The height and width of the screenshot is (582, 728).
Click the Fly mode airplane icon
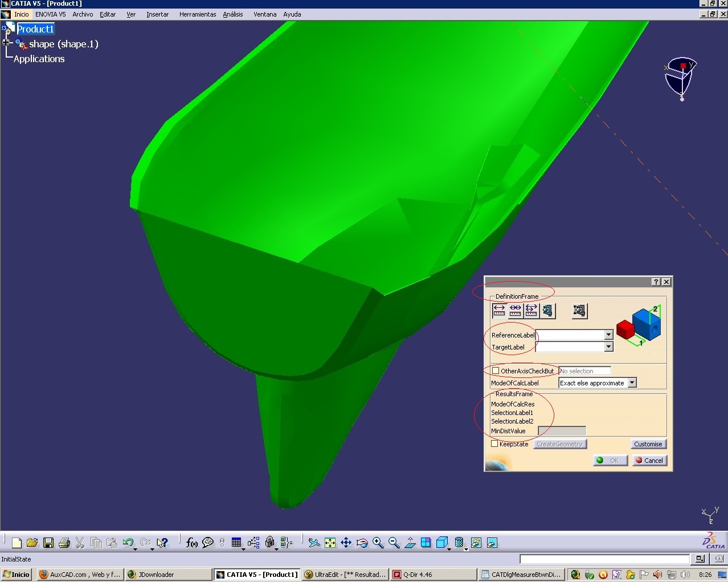314,543
